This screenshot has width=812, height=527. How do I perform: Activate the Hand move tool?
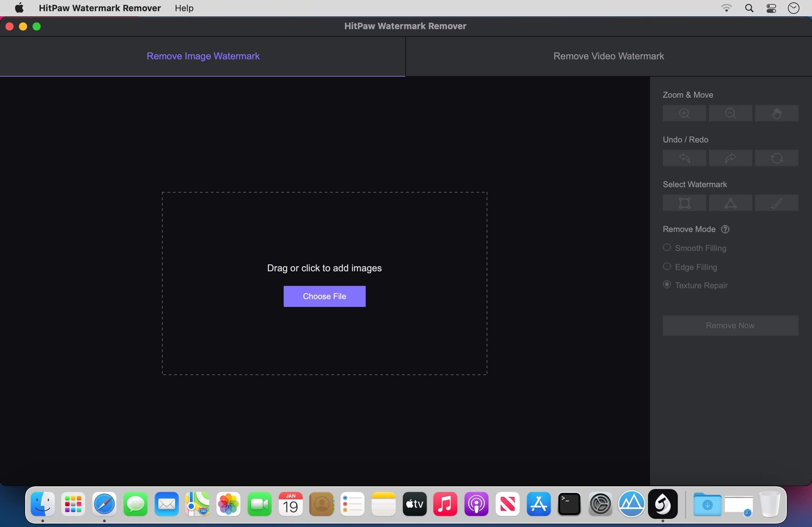click(776, 113)
